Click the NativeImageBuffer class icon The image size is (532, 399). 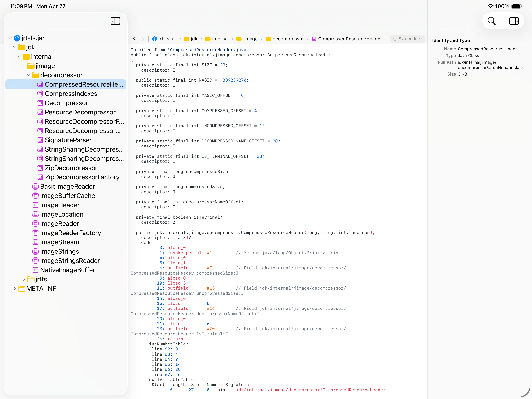pyautogui.click(x=35, y=270)
